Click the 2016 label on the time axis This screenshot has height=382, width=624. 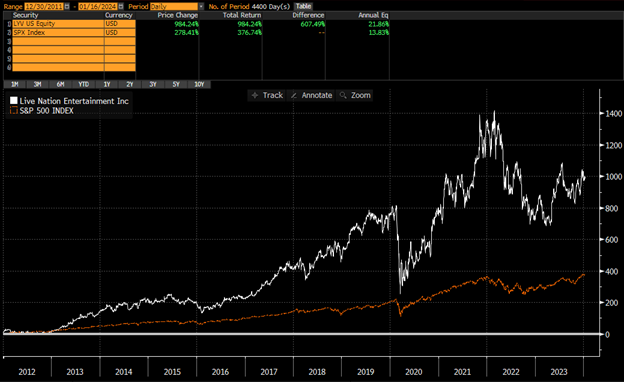pos(220,372)
